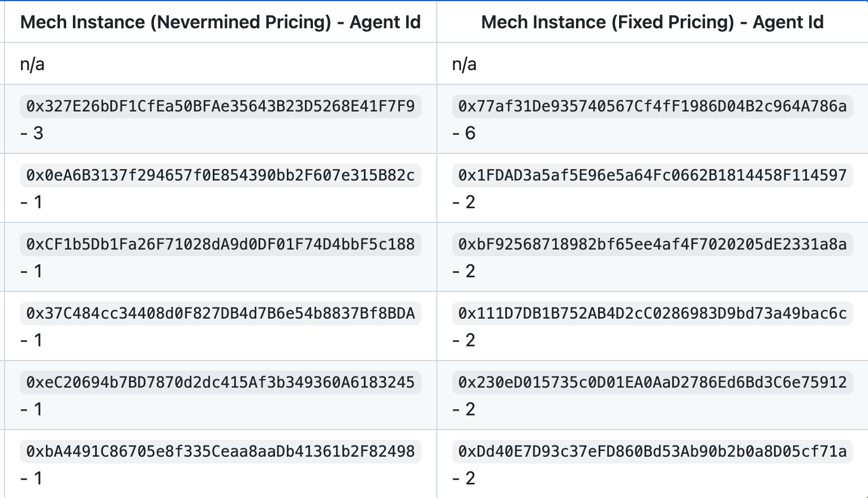This screenshot has width=868, height=498.
Task: Click agent id "- 3" in Nevermined column
Action: [32, 133]
